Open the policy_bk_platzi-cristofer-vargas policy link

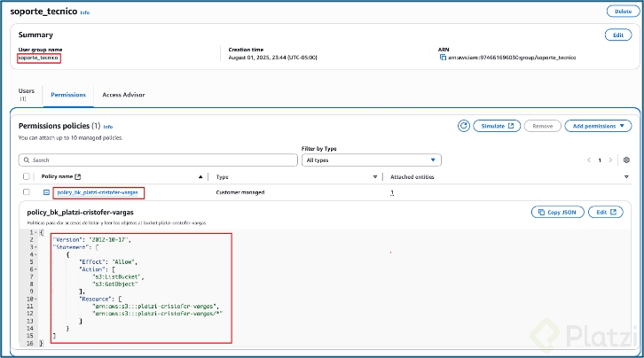pyautogui.click(x=98, y=192)
